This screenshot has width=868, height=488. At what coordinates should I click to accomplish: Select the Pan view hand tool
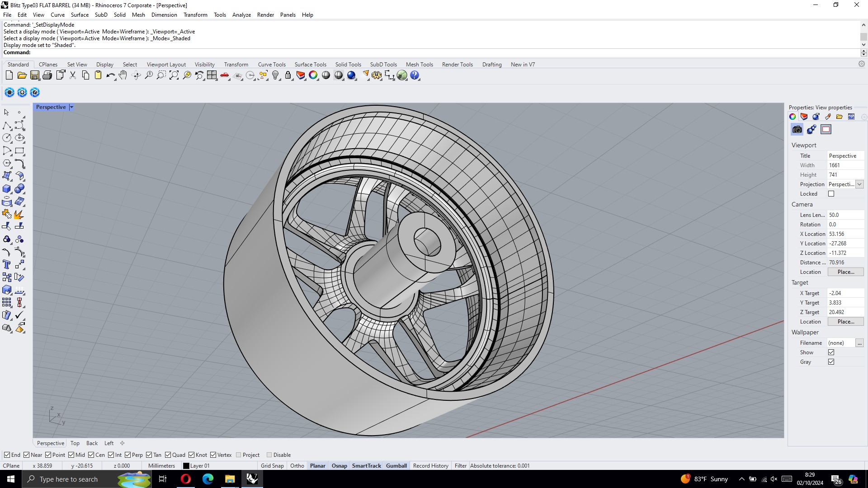(x=123, y=75)
